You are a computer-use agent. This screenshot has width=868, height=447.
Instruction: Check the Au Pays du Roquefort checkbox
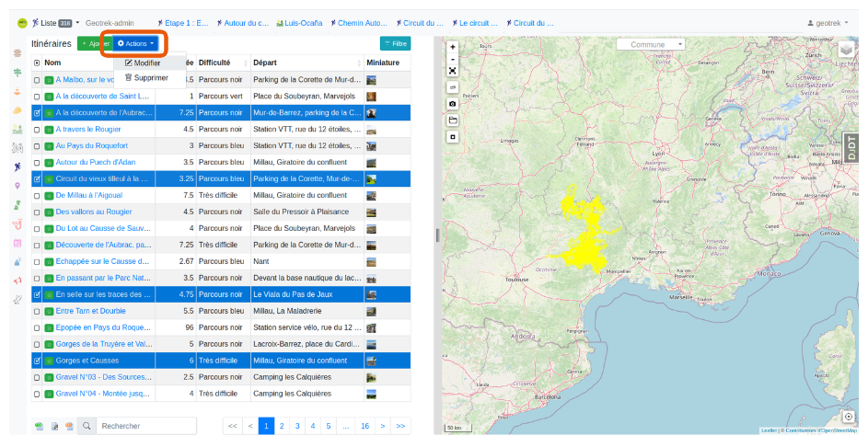[x=37, y=146]
